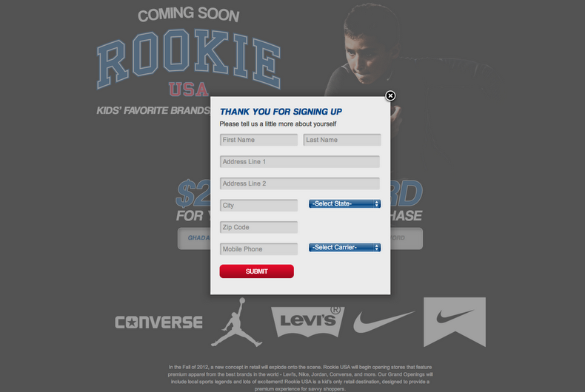Click the Converse logo
Screen dimensions: 585x392
click(158, 322)
